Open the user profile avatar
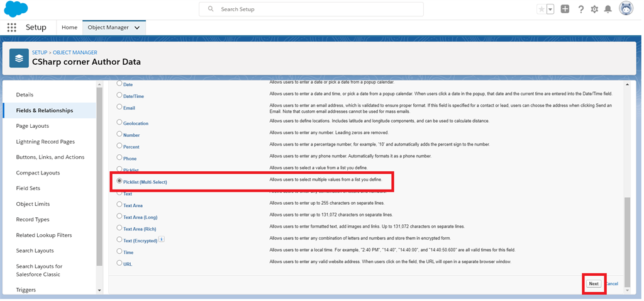The width and height of the screenshot is (644, 301). tap(626, 9)
